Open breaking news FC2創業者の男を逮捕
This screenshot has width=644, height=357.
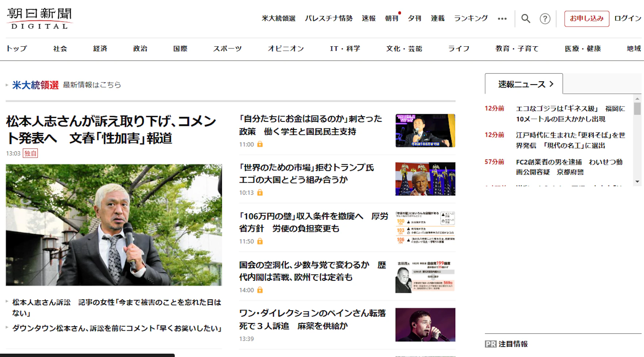pyautogui.click(x=570, y=167)
